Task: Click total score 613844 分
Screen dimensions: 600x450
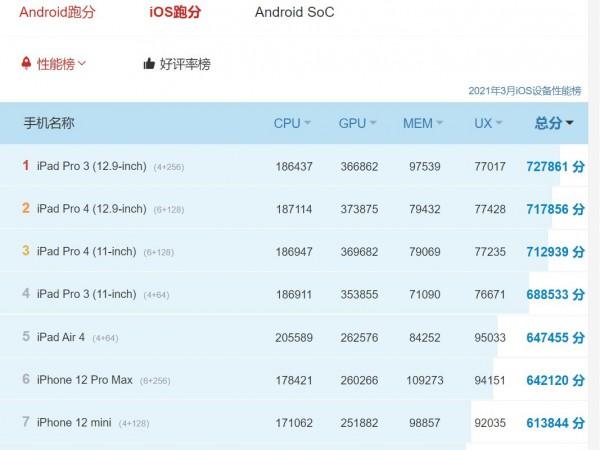Action: coord(555,423)
